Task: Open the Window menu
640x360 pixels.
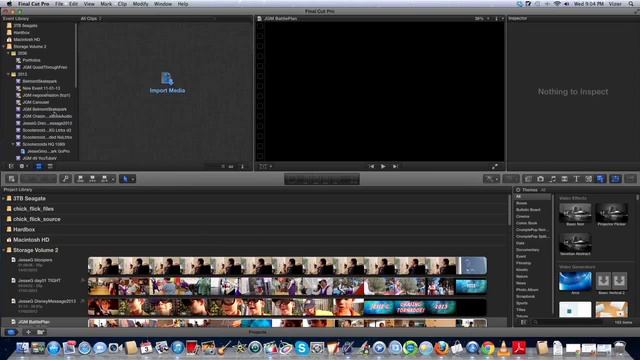Action: (163, 4)
